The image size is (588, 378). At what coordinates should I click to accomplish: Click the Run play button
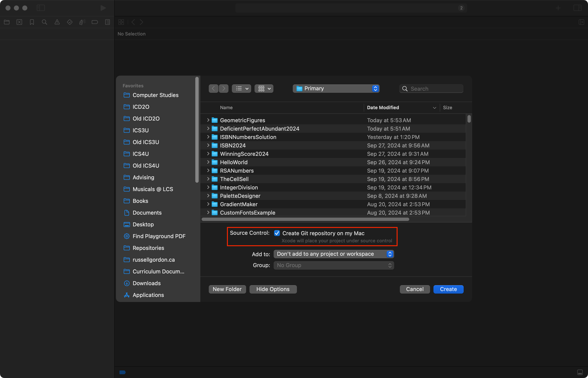(x=103, y=8)
